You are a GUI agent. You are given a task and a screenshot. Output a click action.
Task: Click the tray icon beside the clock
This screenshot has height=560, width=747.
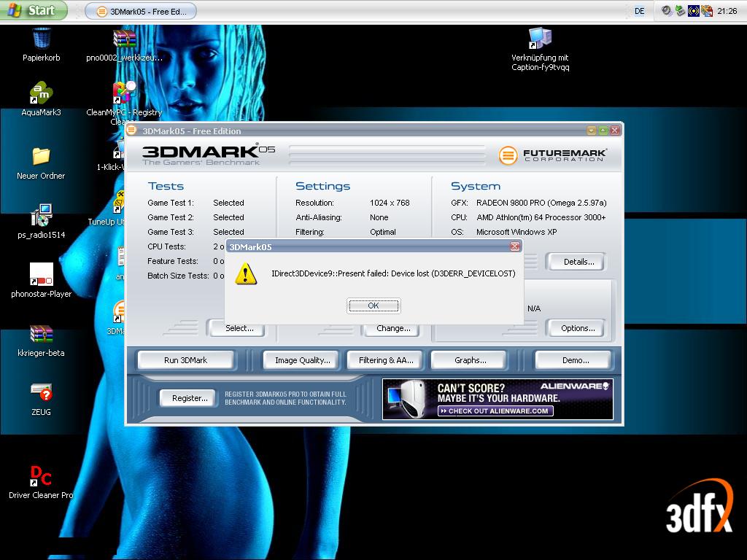click(x=707, y=10)
